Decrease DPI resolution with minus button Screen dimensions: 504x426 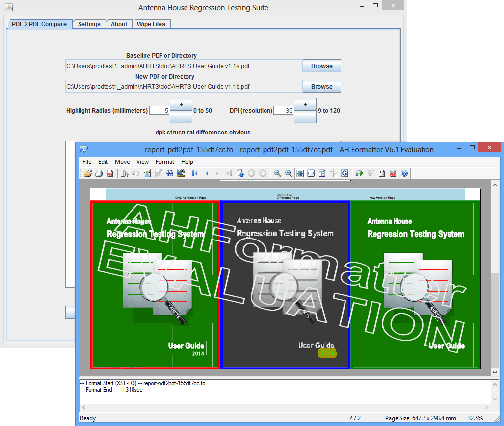305,117
